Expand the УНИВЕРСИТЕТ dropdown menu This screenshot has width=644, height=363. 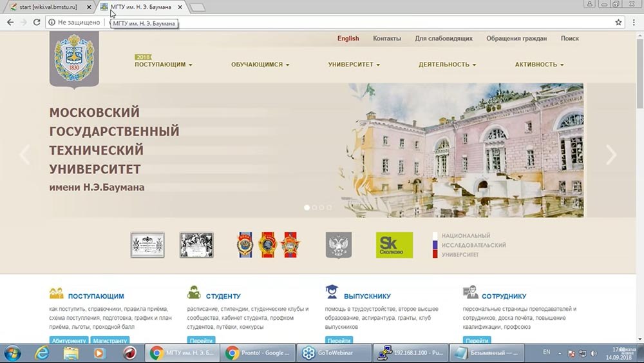click(354, 64)
